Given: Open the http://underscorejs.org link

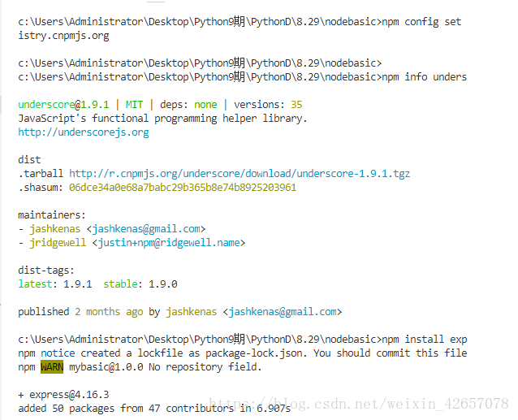Looking at the screenshot, I should click(x=84, y=132).
